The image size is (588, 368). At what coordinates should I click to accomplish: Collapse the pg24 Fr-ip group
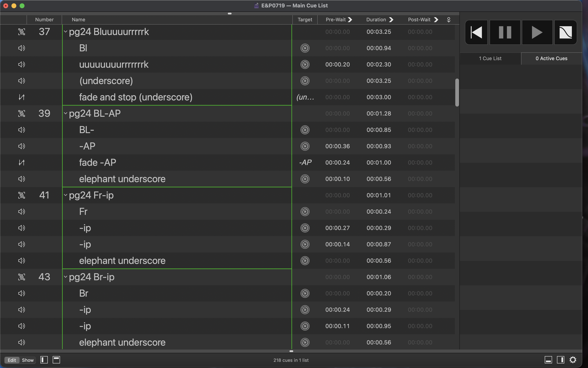coord(65,195)
